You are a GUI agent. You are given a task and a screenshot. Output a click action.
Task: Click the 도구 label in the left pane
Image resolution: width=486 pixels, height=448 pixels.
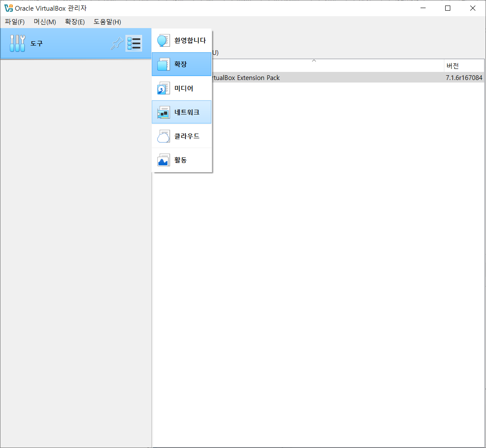pos(36,43)
